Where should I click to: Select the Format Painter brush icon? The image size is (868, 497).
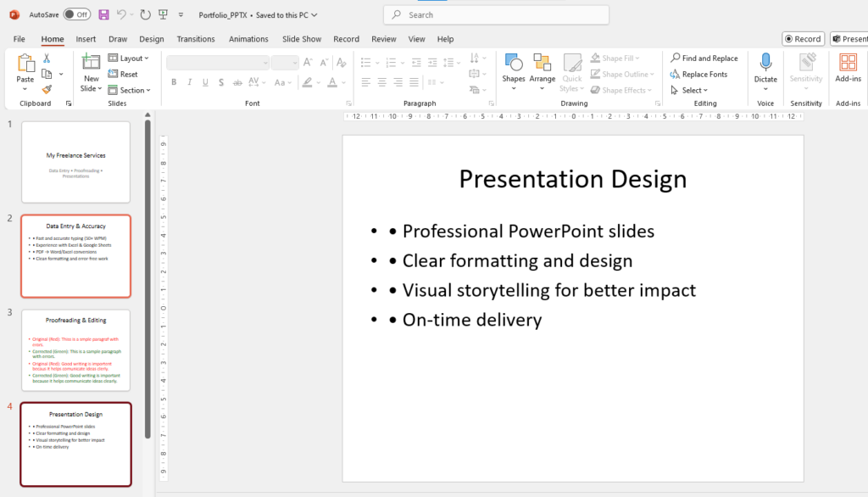coord(47,89)
